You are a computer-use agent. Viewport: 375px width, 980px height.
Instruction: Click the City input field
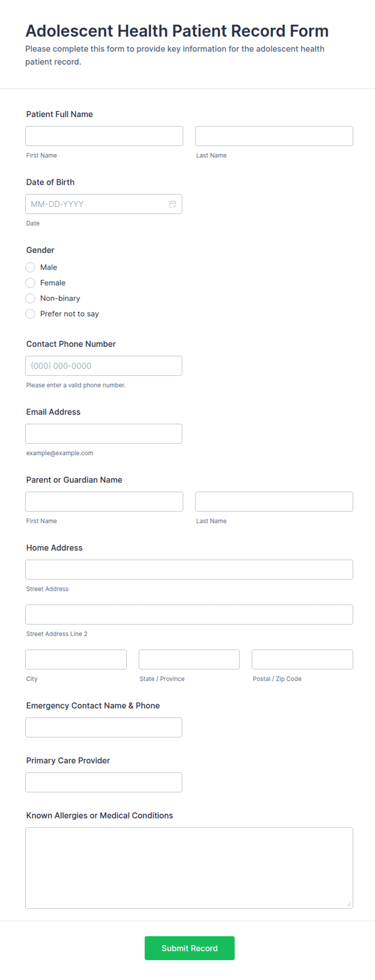coord(76,659)
